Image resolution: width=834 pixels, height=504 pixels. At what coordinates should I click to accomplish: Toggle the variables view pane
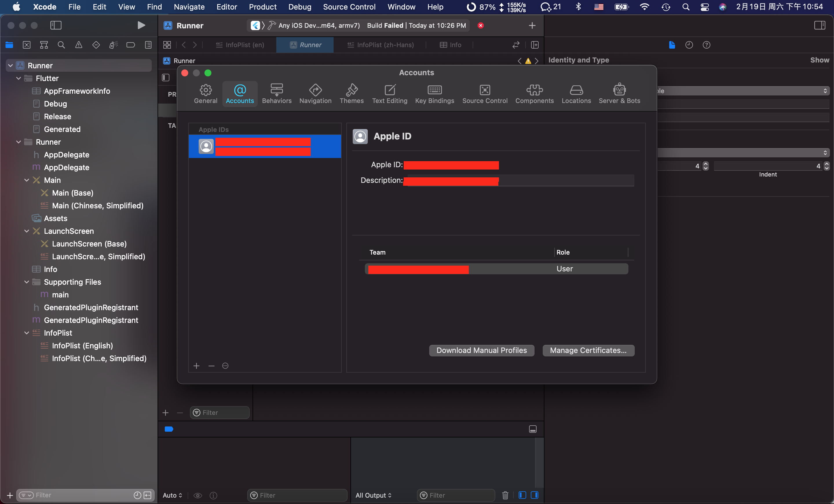click(522, 495)
